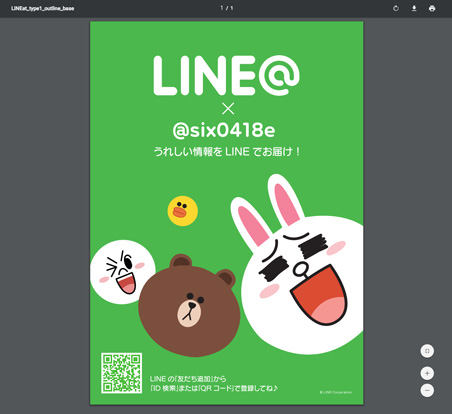
Task: Zoom in with the plus button
Action: [427, 373]
